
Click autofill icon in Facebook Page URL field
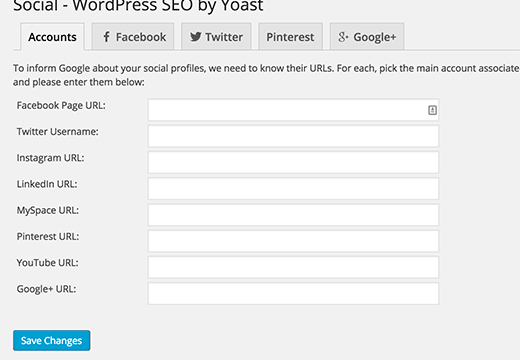tap(432, 110)
